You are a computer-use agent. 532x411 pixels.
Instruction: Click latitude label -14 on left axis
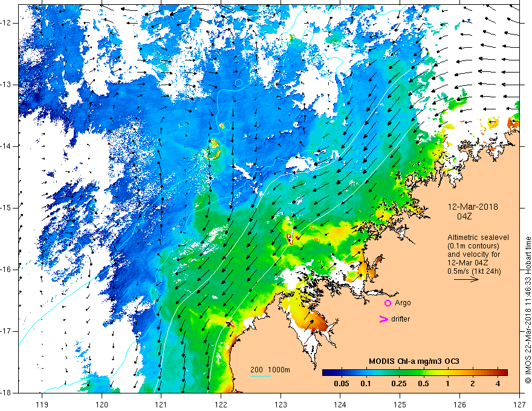point(6,146)
